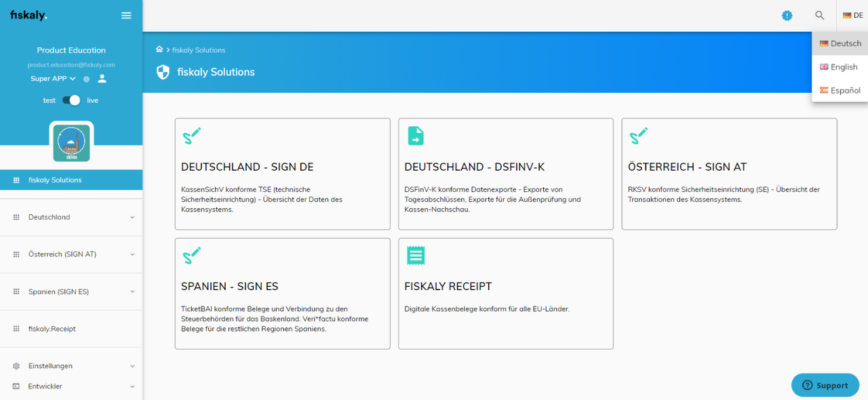Open the Support chat button
This screenshot has height=400, width=868.
point(825,385)
